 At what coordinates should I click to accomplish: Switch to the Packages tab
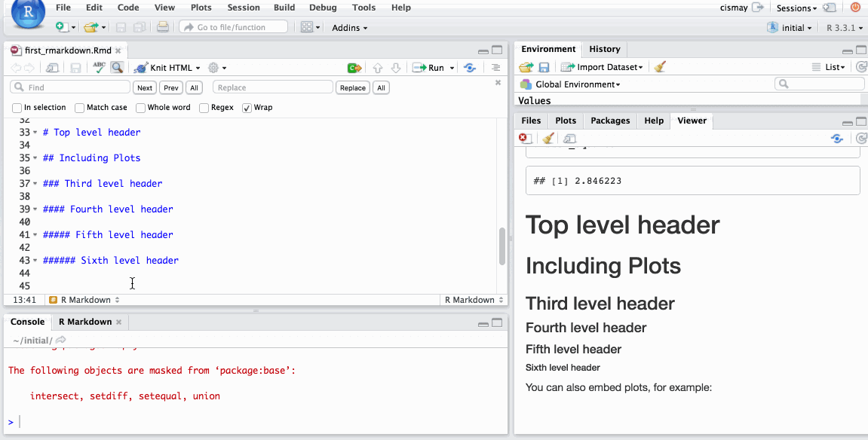(609, 121)
